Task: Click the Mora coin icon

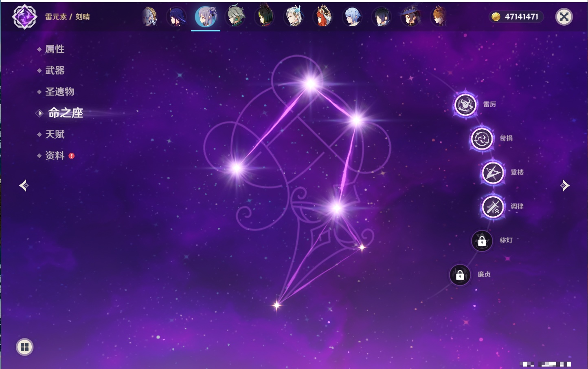Action: tap(496, 17)
